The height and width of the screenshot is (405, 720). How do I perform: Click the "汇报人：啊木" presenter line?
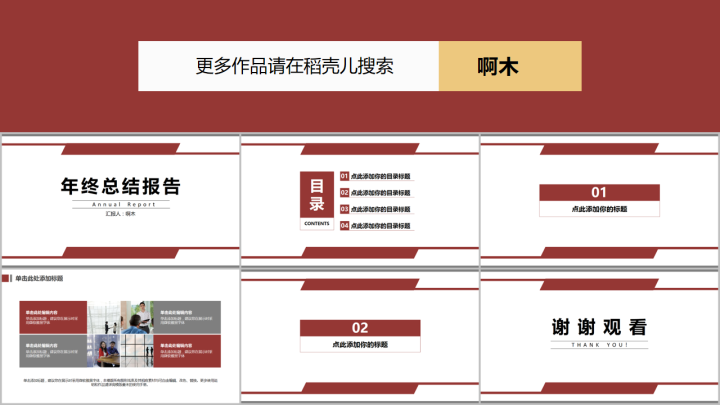click(x=120, y=213)
